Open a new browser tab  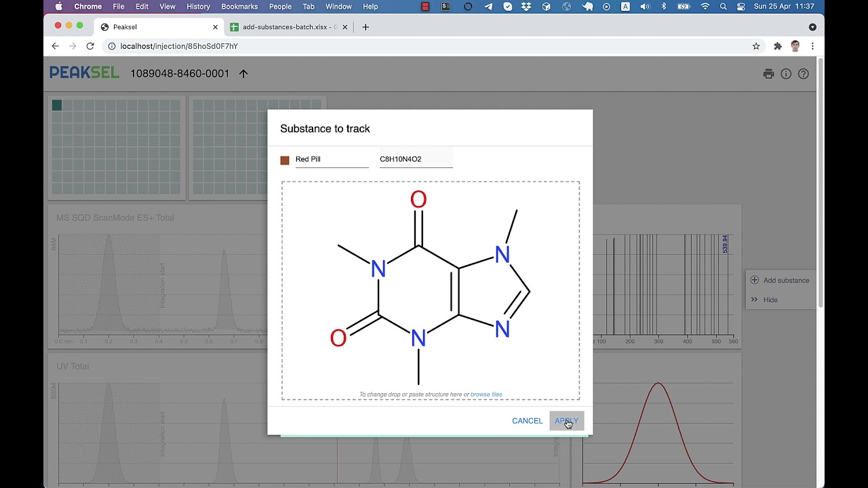(366, 27)
